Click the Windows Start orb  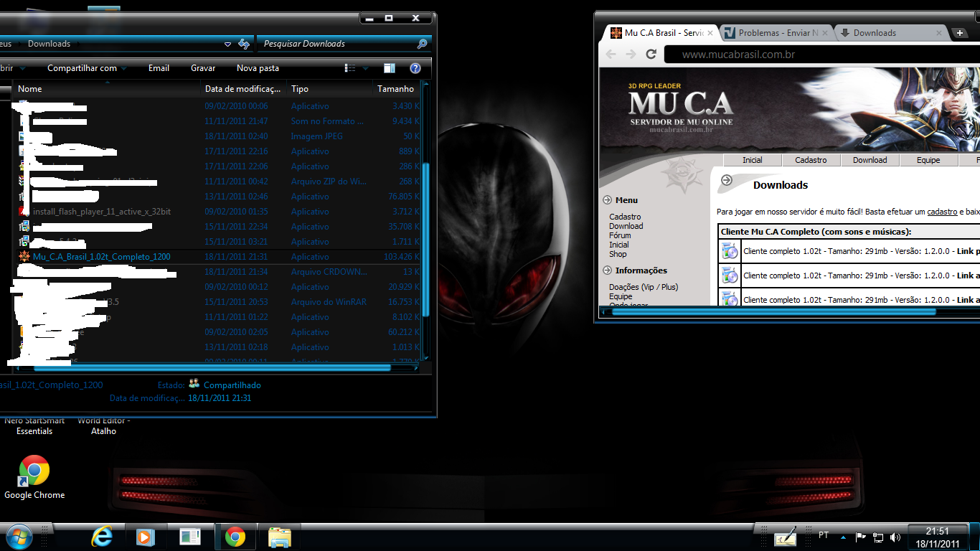19,537
